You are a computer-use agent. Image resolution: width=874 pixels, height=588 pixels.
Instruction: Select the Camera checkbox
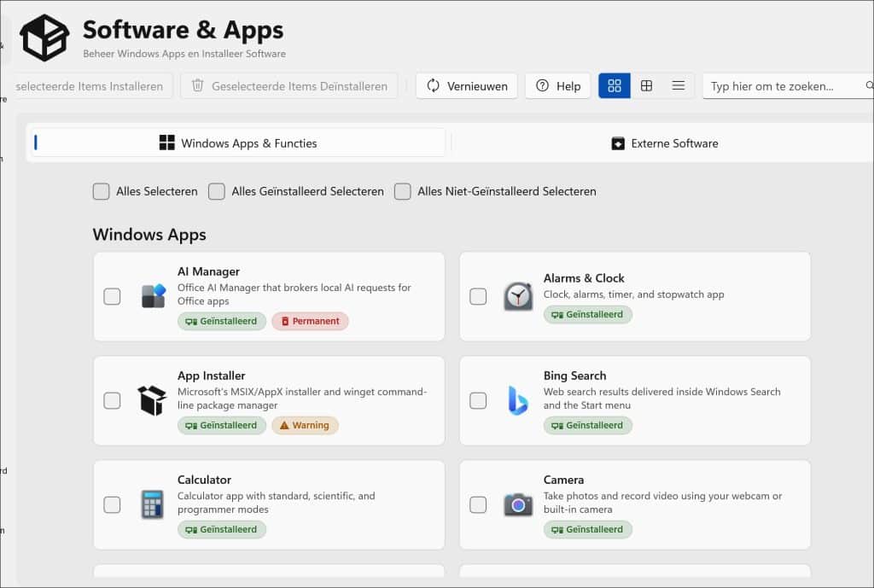coord(478,504)
